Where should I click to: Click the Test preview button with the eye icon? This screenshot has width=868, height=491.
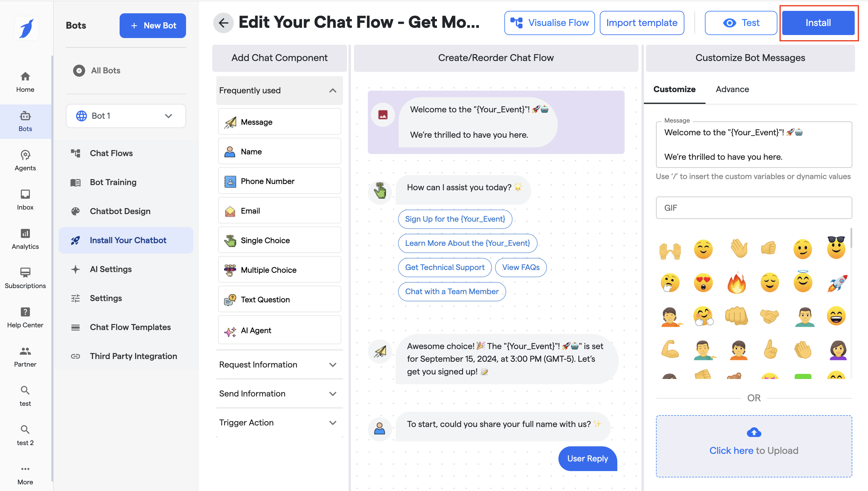point(741,23)
